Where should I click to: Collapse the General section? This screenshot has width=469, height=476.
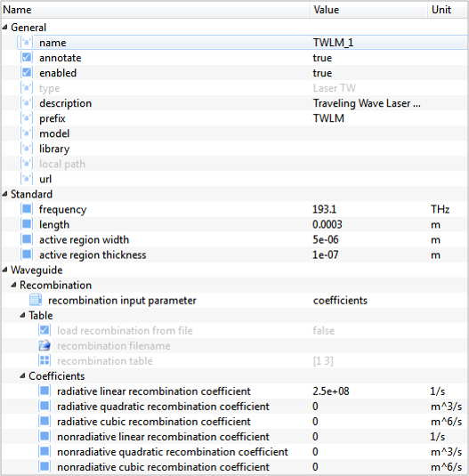(x=4, y=28)
